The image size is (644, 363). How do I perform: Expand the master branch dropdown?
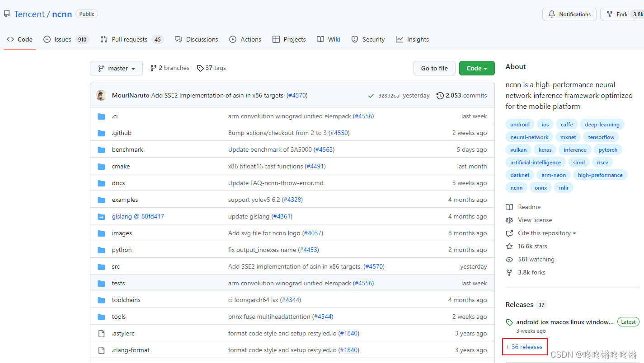[x=116, y=68]
